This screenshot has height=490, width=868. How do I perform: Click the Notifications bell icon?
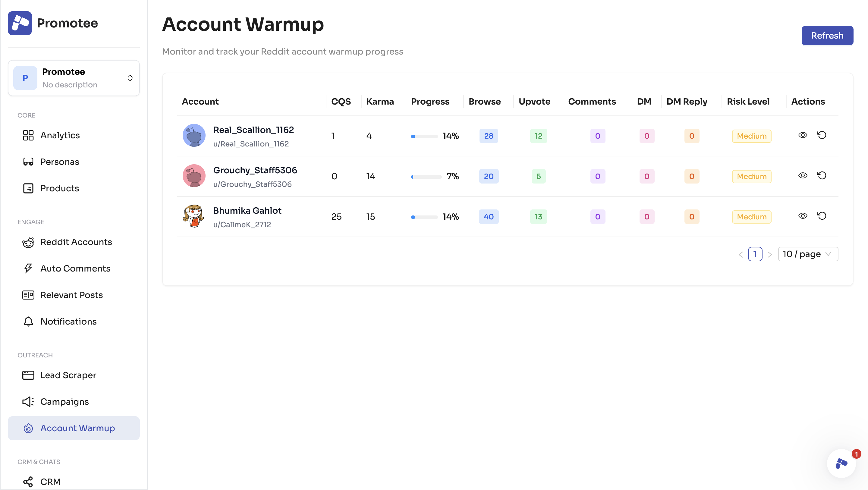[x=28, y=322]
